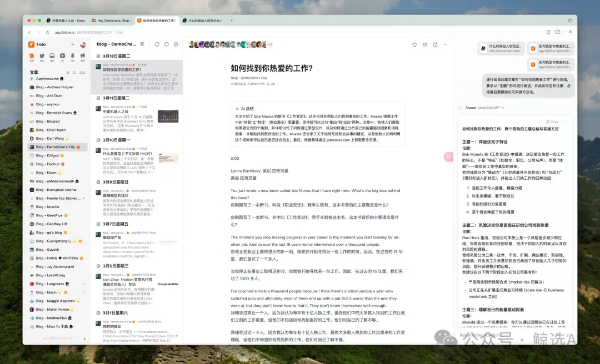This screenshot has width=600, height=364.
Task: Open the article more options menu
Action: click(x=446, y=44)
